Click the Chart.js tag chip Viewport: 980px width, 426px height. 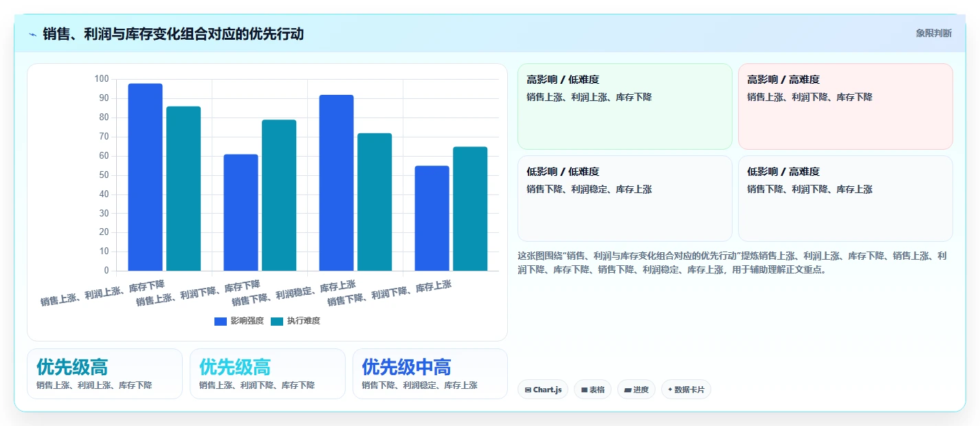[543, 390]
